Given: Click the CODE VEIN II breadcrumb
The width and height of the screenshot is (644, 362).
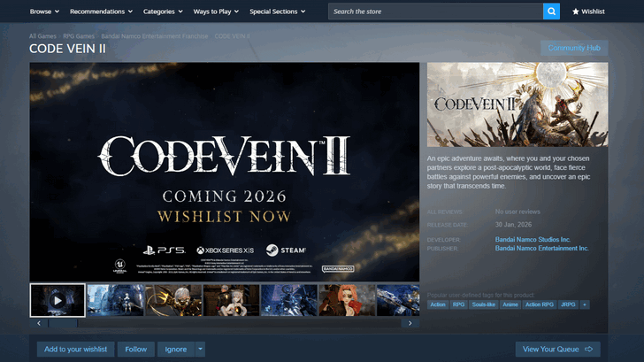Looking at the screenshot, I should click(x=232, y=36).
